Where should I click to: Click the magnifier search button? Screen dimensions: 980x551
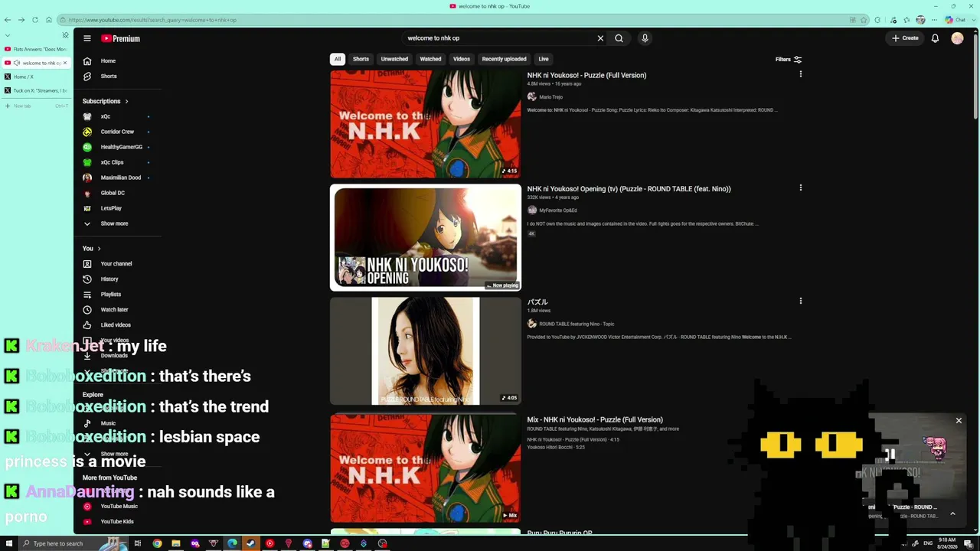point(619,38)
